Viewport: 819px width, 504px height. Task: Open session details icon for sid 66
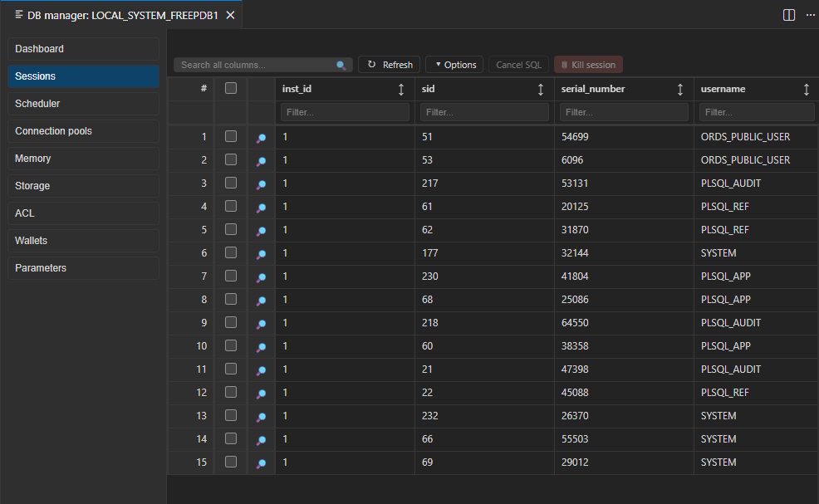(261, 440)
